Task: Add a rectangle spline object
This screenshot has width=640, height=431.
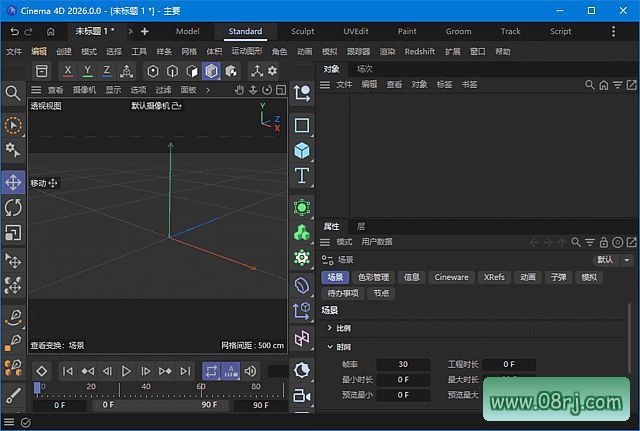Action: pos(302,125)
